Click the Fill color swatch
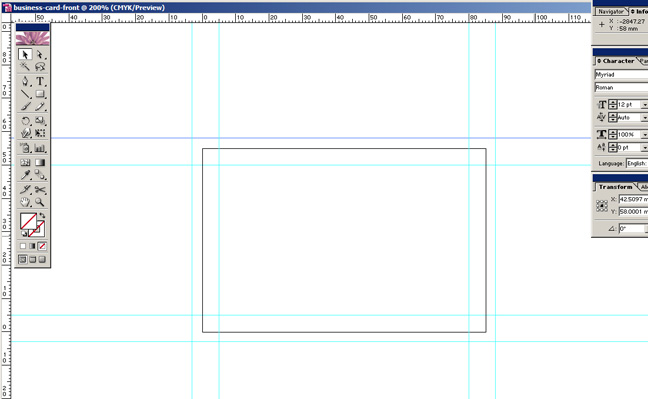 (x=28, y=221)
